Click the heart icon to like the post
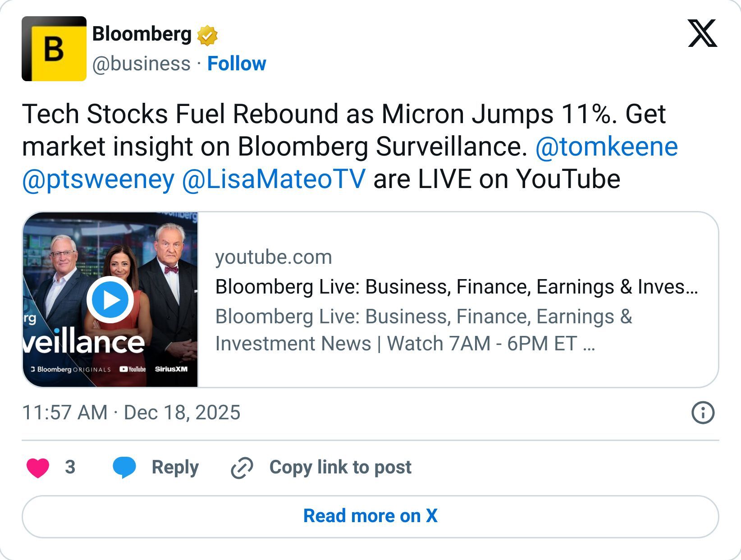Screen dimensions: 741x560 point(39,468)
